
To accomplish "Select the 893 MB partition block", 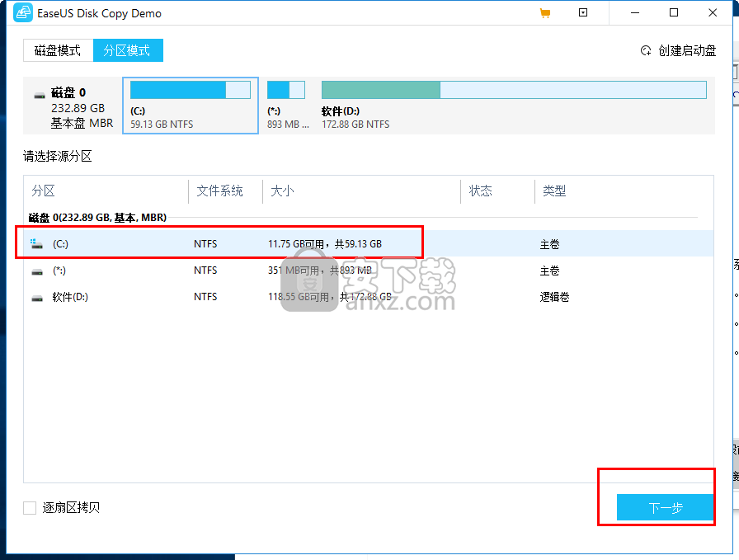I will tap(288, 106).
